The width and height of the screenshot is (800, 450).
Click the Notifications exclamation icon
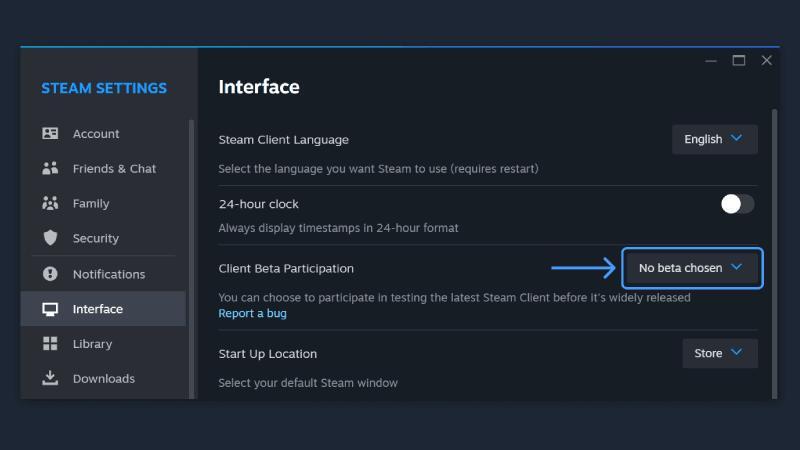(50, 274)
